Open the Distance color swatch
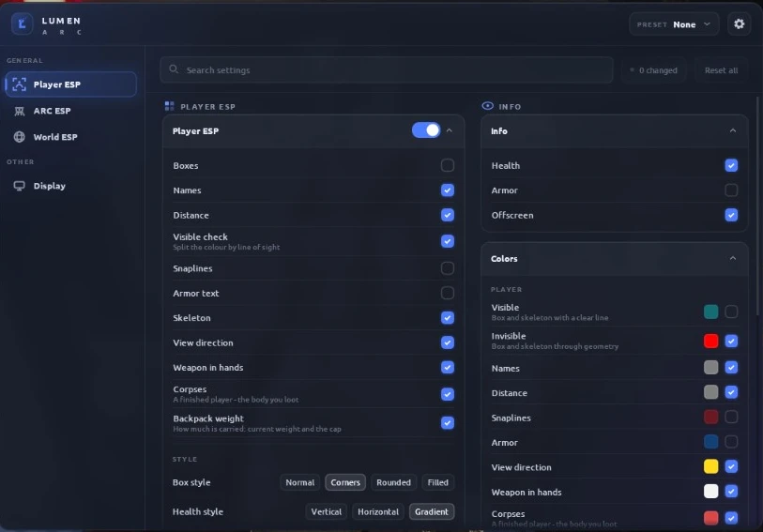The image size is (763, 532). (x=710, y=392)
